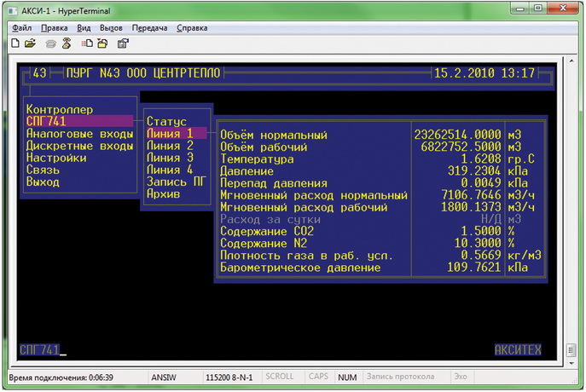The image size is (586, 392).
Task: Open the Передача menu
Action: [149, 28]
